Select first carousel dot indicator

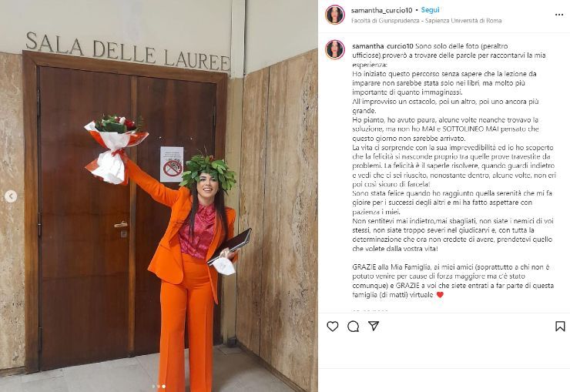[x=153, y=387]
